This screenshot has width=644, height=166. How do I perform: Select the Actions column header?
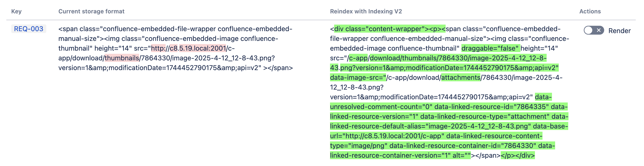(x=590, y=11)
